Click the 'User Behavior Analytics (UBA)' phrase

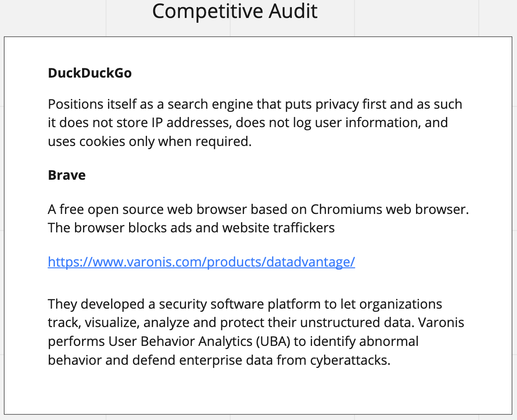coord(199,341)
